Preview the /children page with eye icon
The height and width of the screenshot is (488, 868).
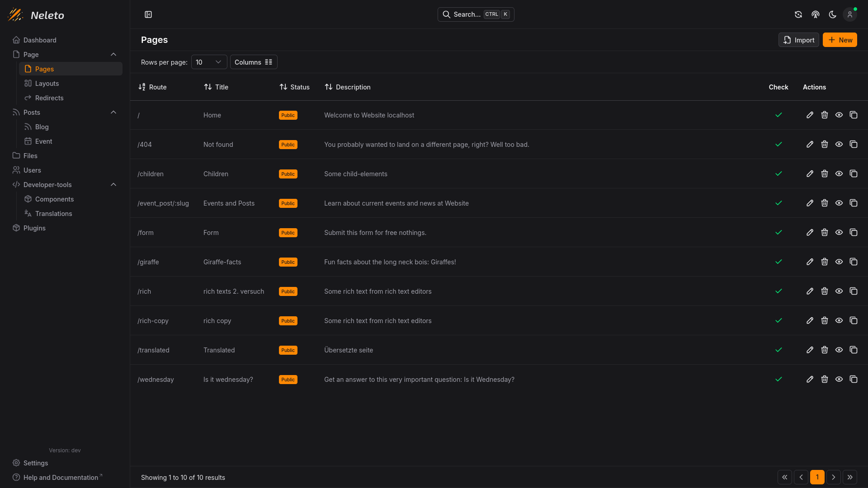coord(839,174)
